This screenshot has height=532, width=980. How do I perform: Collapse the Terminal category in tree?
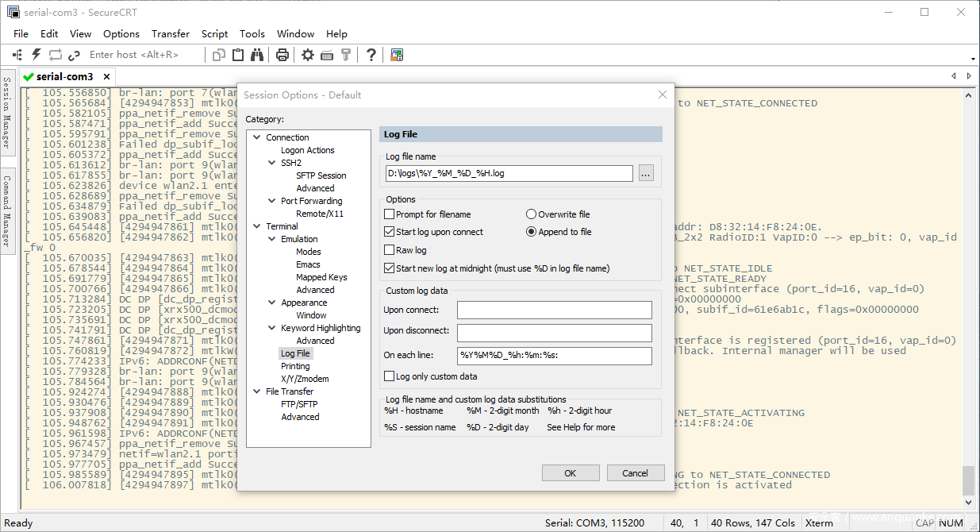(x=257, y=226)
